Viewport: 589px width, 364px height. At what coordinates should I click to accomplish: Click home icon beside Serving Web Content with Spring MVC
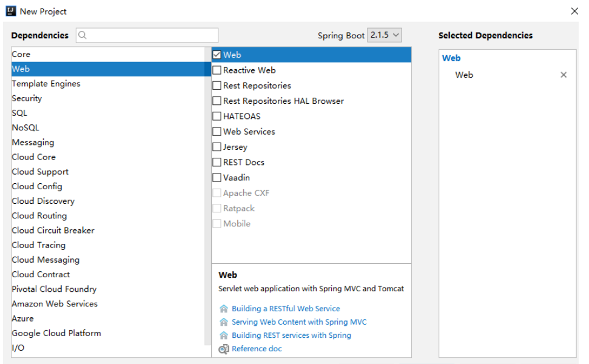pos(223,322)
